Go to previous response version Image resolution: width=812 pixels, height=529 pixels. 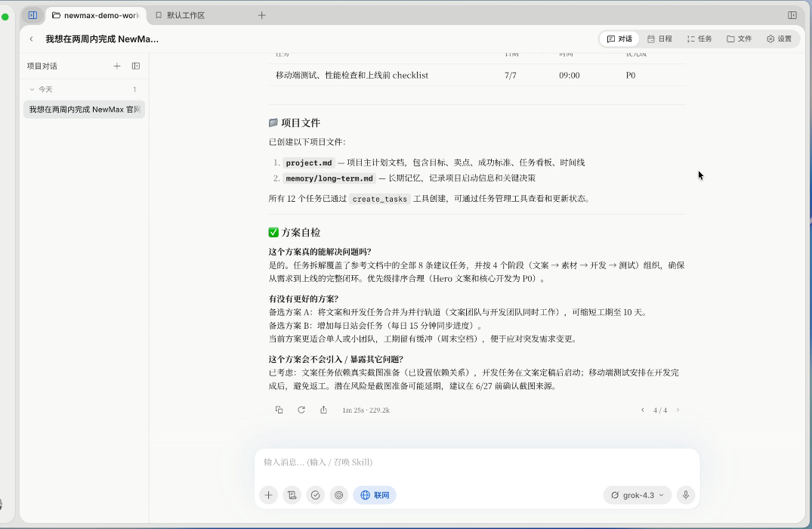643,410
